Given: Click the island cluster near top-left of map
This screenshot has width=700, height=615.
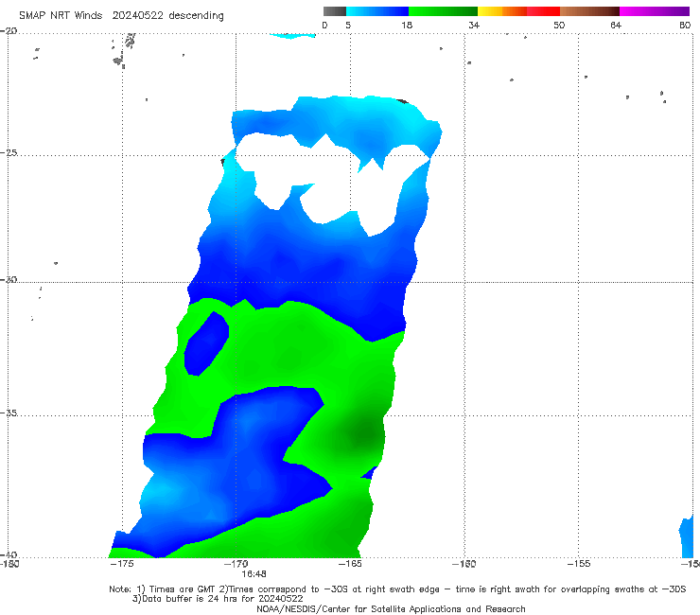Looking at the screenshot, I should [x=123, y=51].
